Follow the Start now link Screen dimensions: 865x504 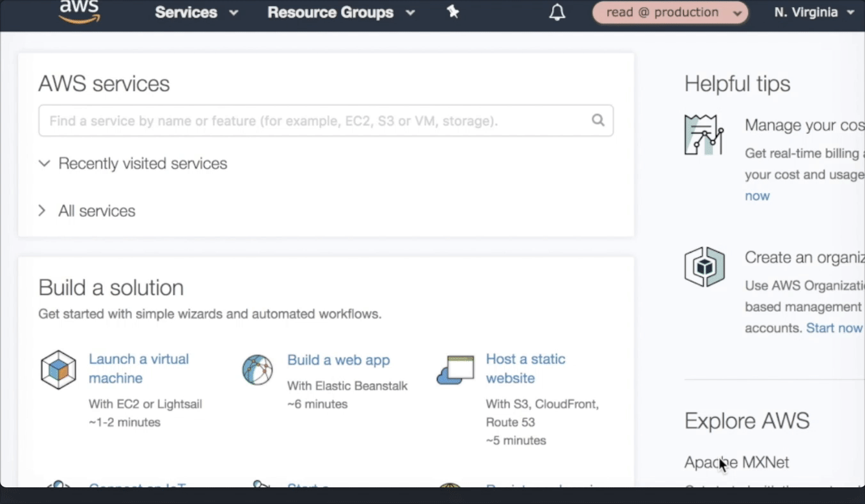pos(834,328)
